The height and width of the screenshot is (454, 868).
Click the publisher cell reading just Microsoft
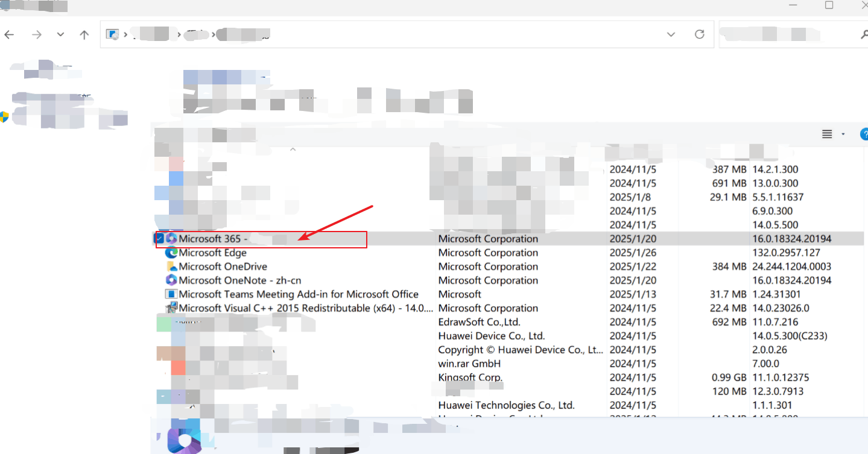click(460, 294)
